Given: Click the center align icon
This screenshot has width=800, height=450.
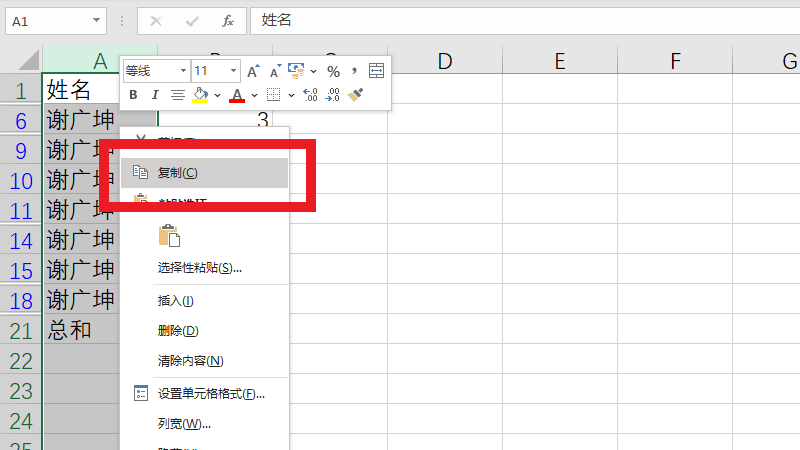Looking at the screenshot, I should [177, 95].
